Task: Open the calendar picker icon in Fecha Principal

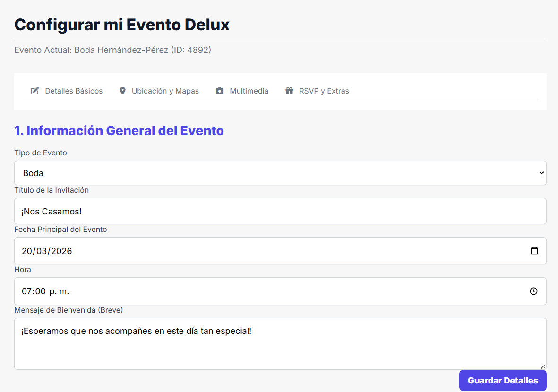Action: click(x=534, y=251)
